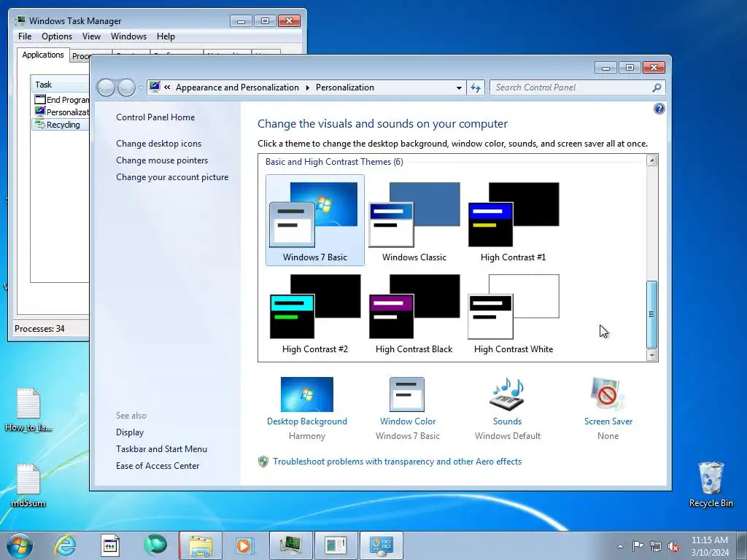747x560 pixels.
Task: Select End Program task in Task Manager
Action: [61, 99]
